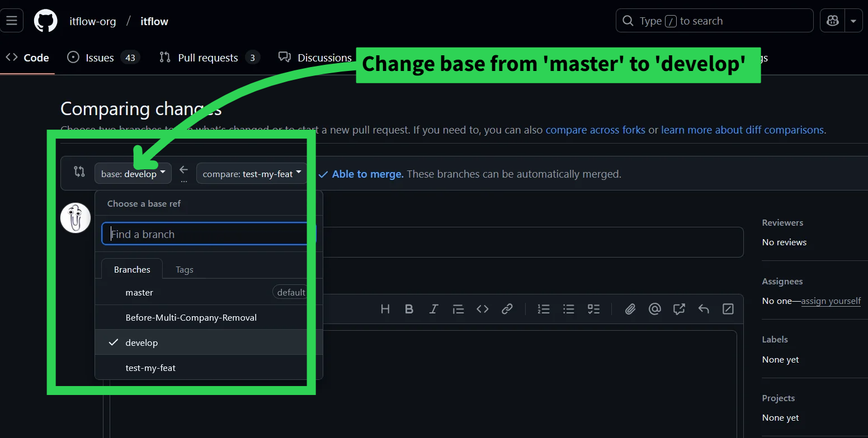Insert a task list
Image resolution: width=868 pixels, height=438 pixels.
coord(593,309)
